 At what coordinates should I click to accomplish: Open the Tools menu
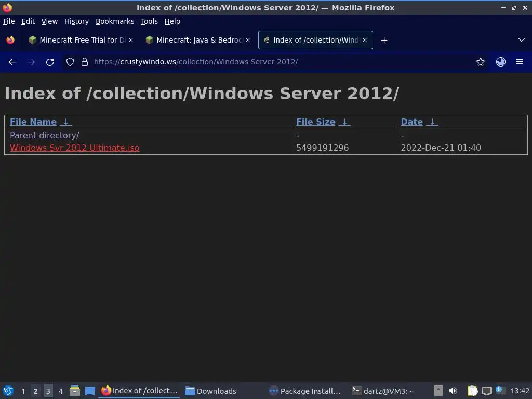click(149, 21)
